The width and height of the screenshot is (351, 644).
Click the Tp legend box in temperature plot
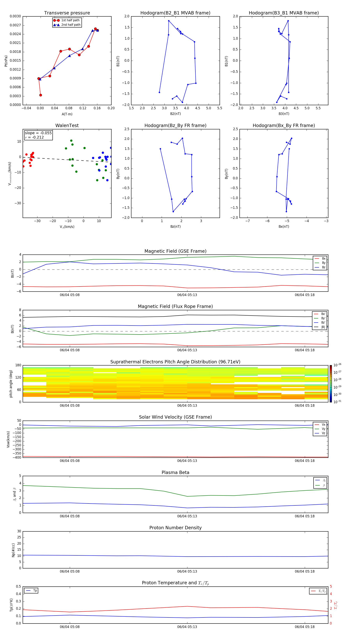point(31,591)
